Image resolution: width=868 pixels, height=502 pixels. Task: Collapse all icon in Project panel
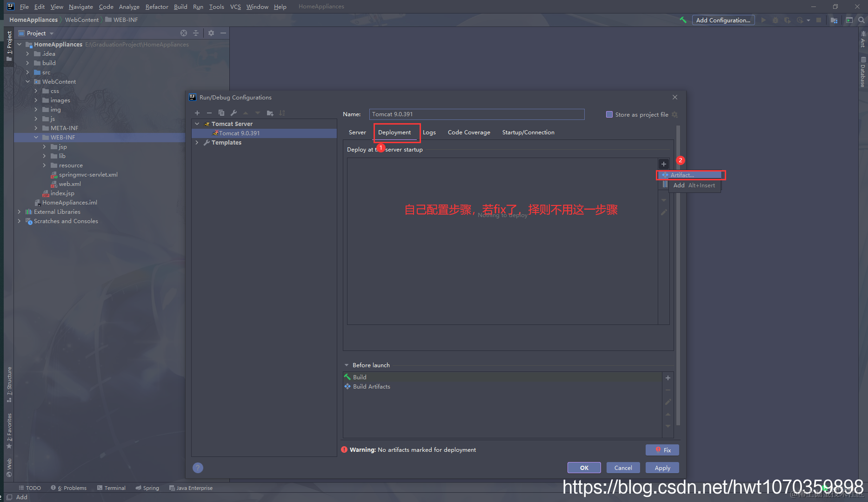click(x=196, y=33)
